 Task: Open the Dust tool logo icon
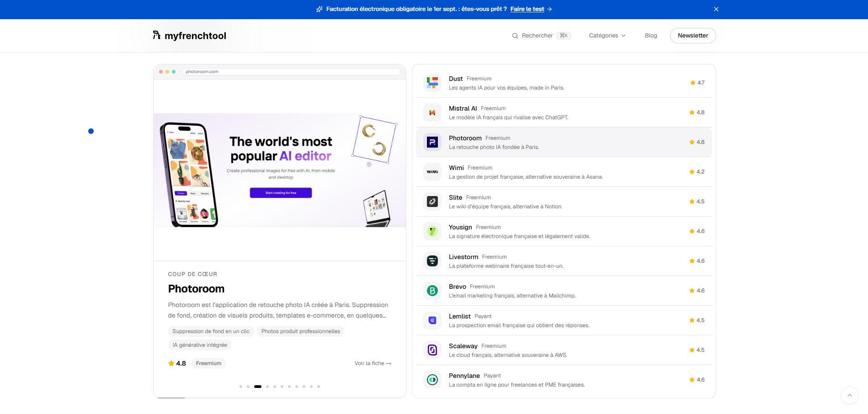pyautogui.click(x=432, y=83)
